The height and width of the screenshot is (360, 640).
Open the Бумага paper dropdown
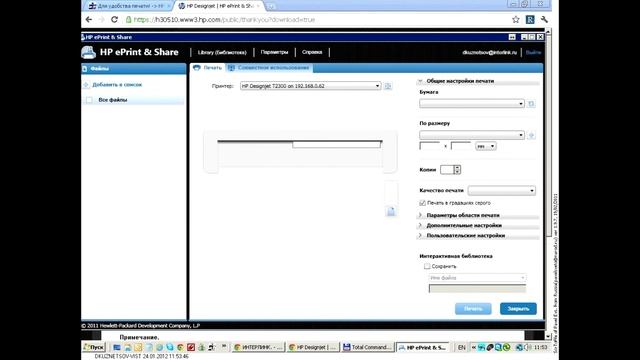click(x=471, y=104)
